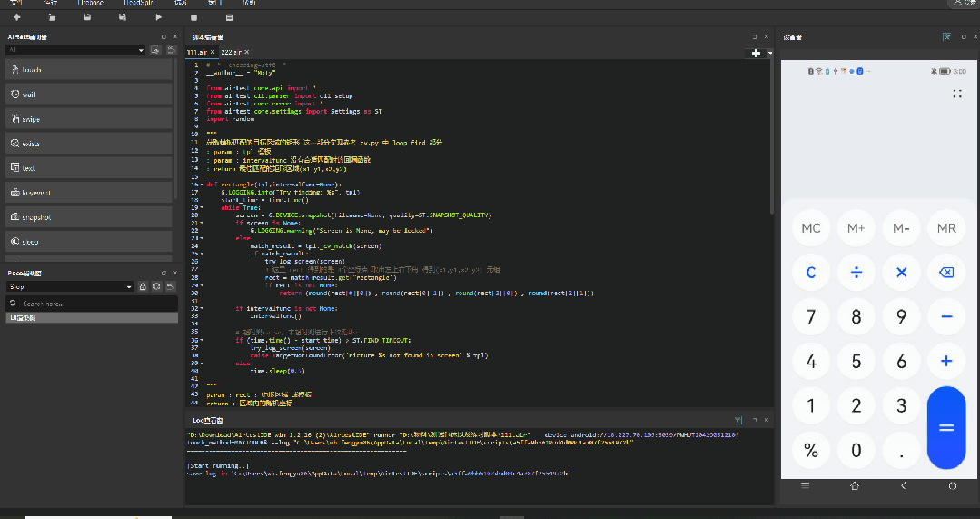Click the record icon beside All dropdown

(x=155, y=50)
